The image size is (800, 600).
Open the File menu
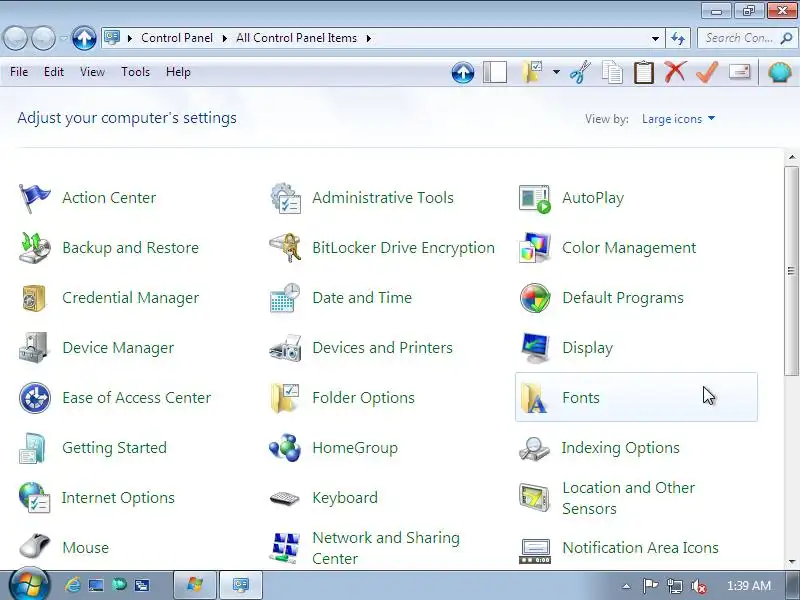coord(19,72)
